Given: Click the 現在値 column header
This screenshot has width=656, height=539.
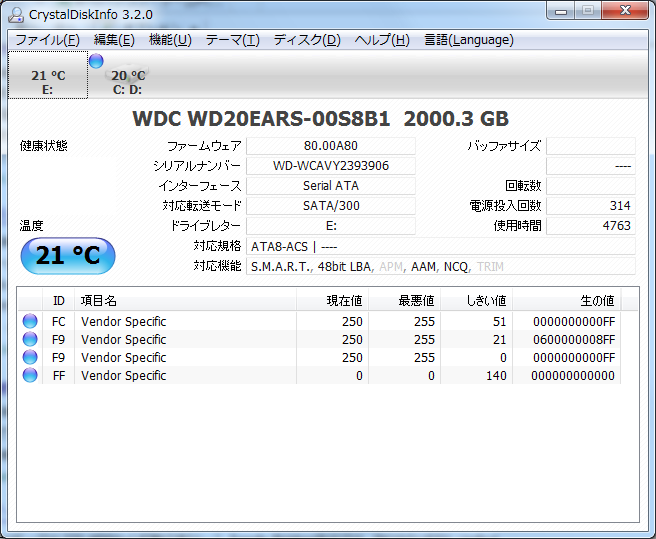Looking at the screenshot, I should pos(333,300).
